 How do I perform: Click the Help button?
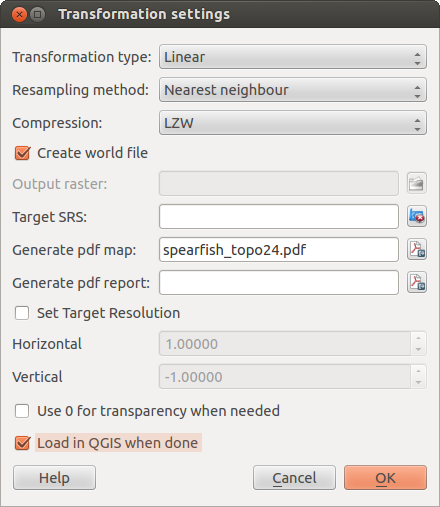(x=54, y=478)
